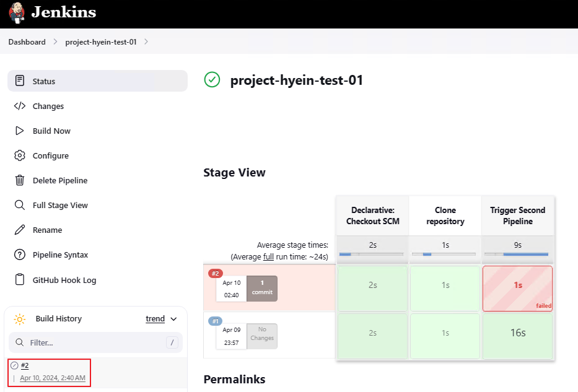Focus the build Filter input field
The image size is (578, 392).
[95, 342]
